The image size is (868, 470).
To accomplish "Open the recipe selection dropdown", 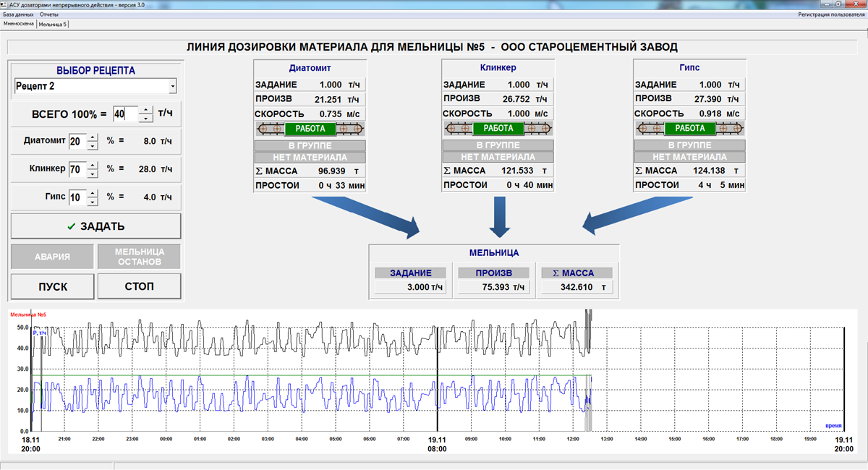I will [172, 87].
